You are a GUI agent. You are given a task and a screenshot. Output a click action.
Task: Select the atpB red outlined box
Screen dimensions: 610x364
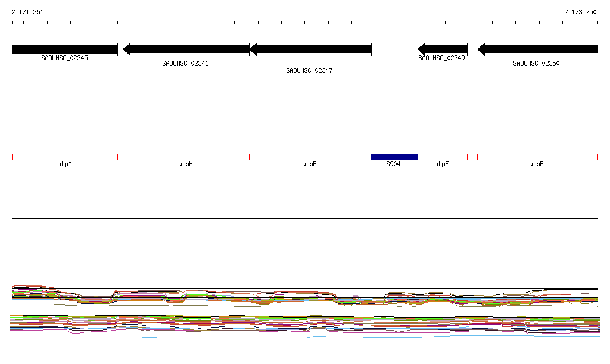point(538,157)
